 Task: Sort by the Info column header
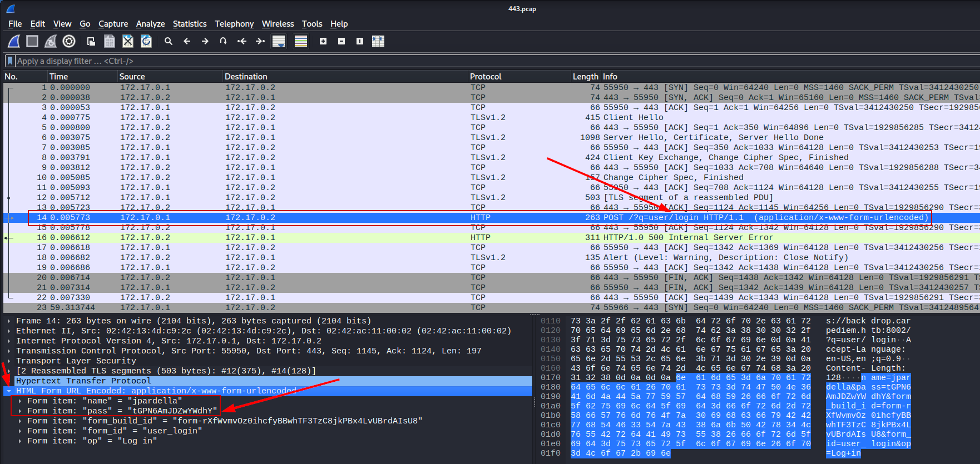pos(790,77)
